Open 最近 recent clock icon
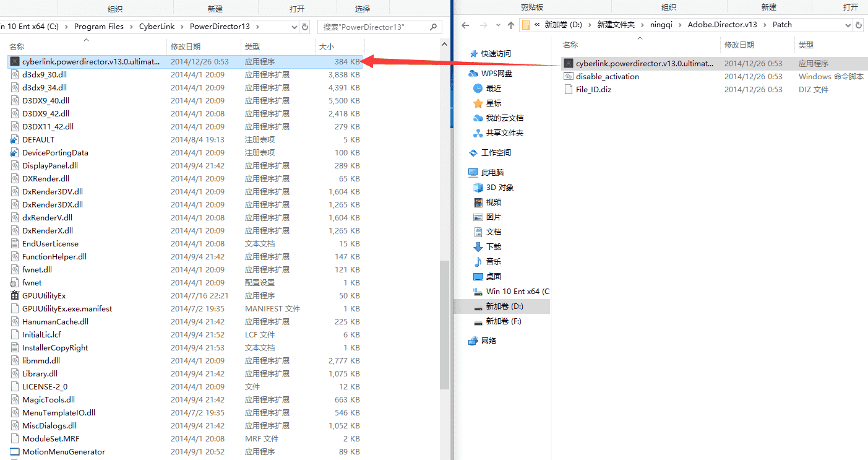The height and width of the screenshot is (460, 868). coord(478,89)
